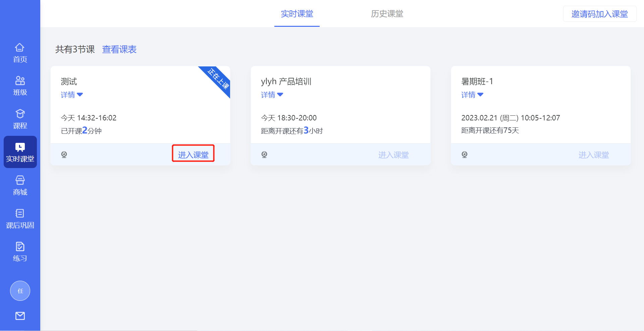Screen dimensions: 644x331
Task: Select the 课后巩固 review icon
Action: (20, 217)
